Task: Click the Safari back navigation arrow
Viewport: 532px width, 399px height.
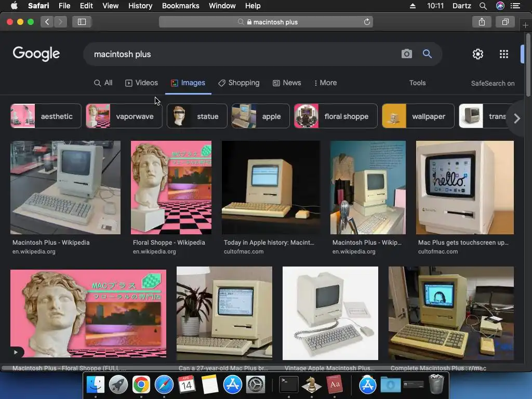Action: pyautogui.click(x=47, y=22)
